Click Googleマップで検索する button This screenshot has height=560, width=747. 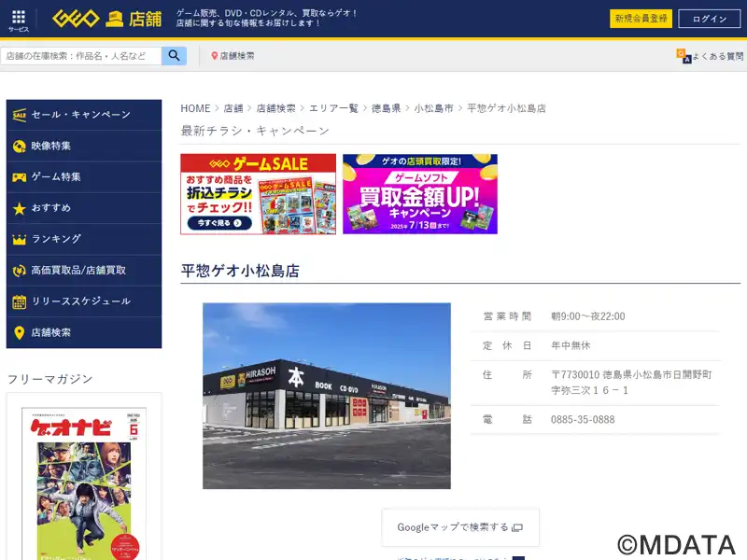(460, 527)
